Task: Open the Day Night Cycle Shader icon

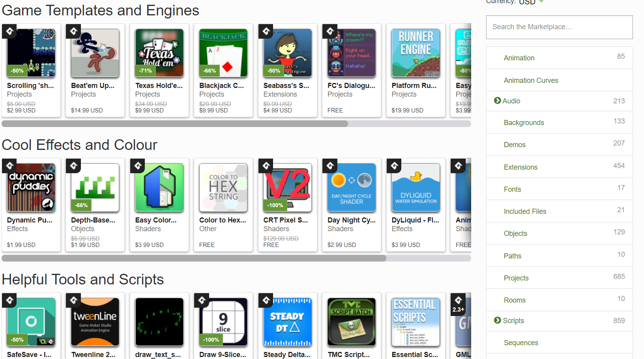Action: click(x=352, y=187)
